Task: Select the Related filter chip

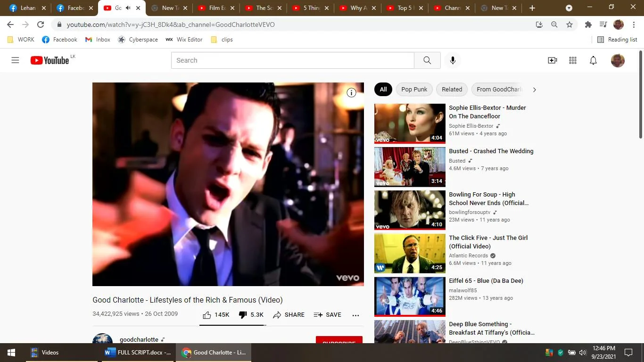Action: click(x=452, y=90)
